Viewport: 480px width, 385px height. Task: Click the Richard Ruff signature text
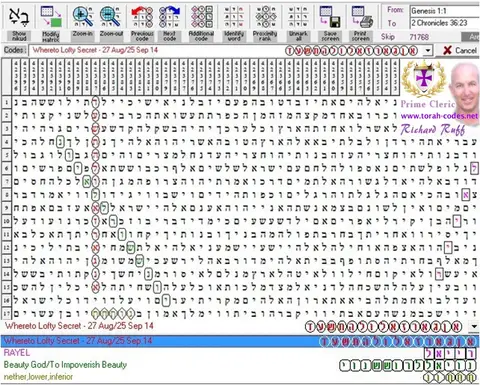click(x=432, y=129)
